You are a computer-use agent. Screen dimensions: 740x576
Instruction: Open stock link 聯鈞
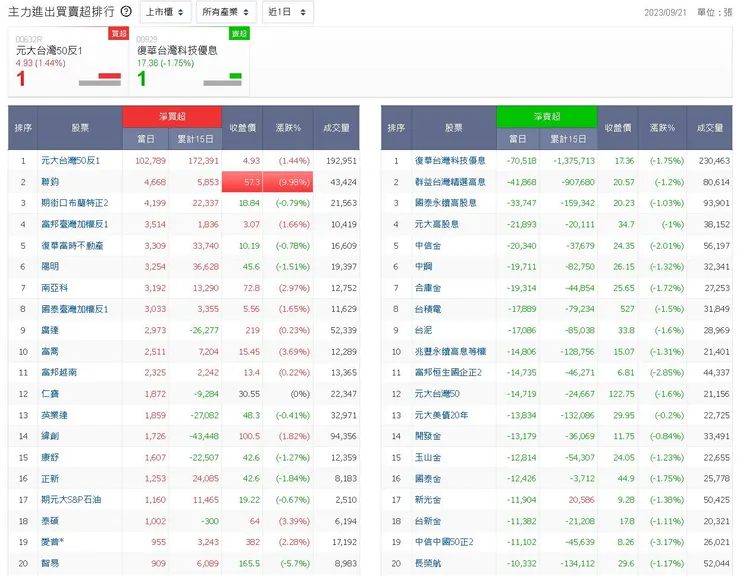(50, 182)
